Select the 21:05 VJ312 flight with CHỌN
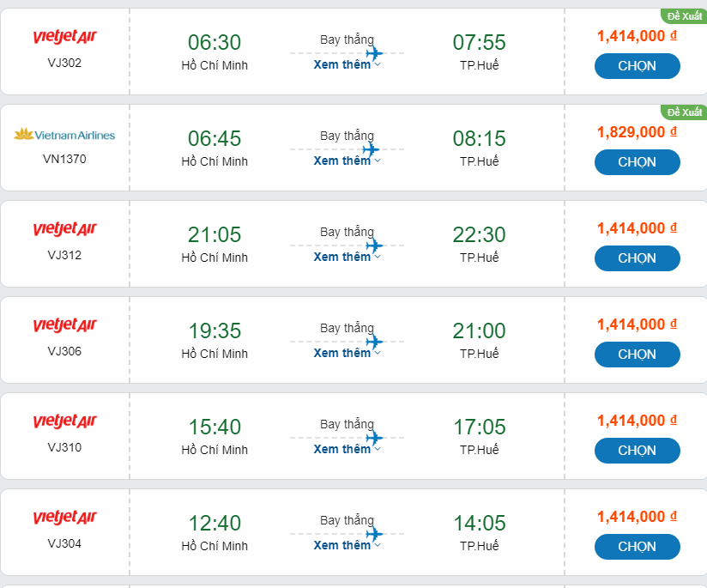The height and width of the screenshot is (588, 707). [x=637, y=258]
